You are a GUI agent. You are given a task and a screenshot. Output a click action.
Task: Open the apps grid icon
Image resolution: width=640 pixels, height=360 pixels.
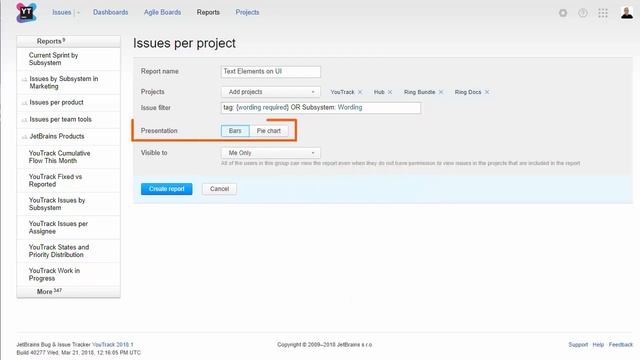coord(603,13)
